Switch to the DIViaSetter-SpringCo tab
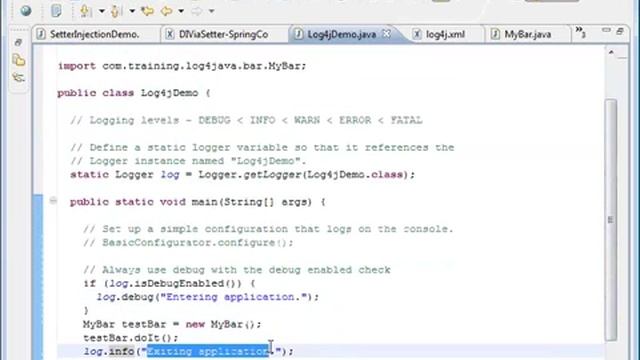Image resolution: width=640 pixels, height=360 pixels. (x=223, y=34)
